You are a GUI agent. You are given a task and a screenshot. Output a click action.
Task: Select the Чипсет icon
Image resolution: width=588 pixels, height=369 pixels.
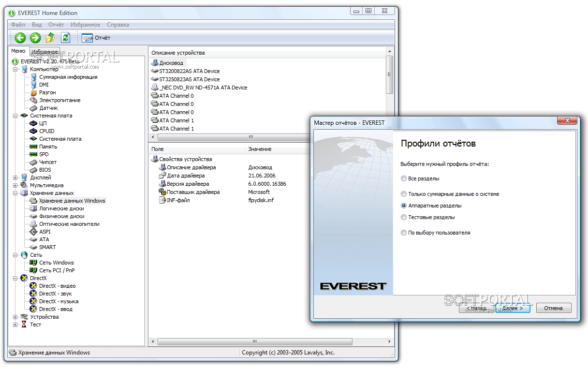[33, 162]
